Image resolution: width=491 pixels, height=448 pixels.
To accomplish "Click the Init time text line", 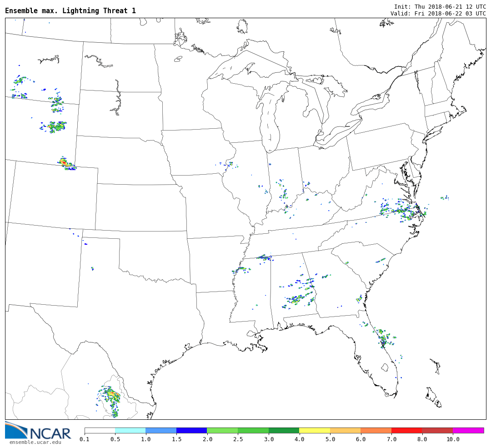I will [440, 7].
